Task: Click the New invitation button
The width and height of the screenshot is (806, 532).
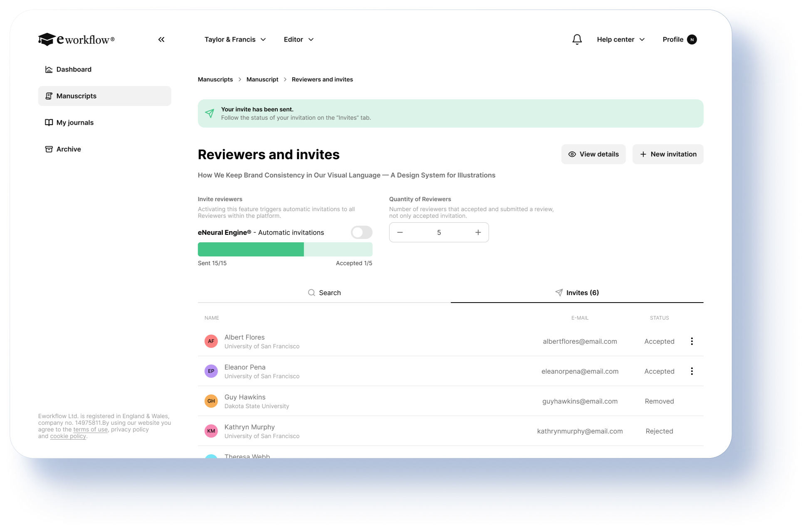Action: tap(668, 154)
